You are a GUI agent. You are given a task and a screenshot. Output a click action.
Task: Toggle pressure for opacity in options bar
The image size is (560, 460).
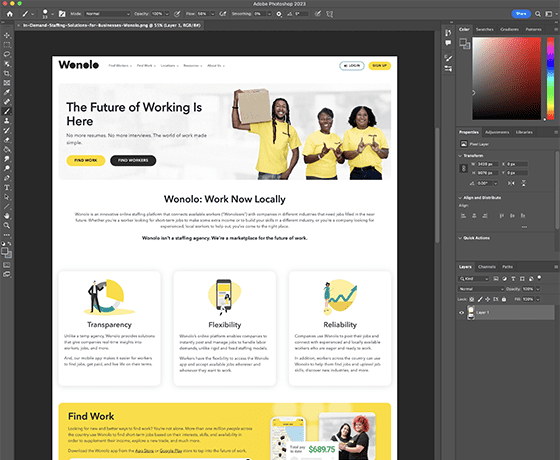click(177, 14)
